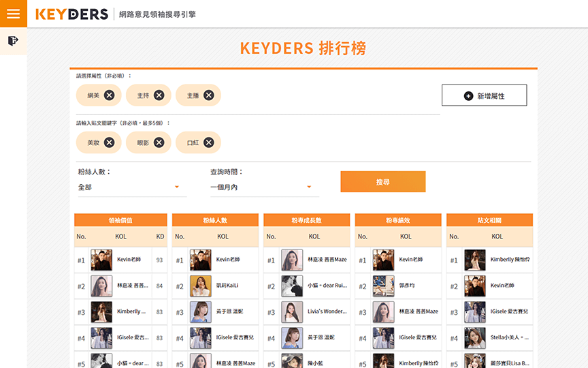Click the KEYDERS 排行榜 page title
This screenshot has width=588, height=368.
pos(303,48)
